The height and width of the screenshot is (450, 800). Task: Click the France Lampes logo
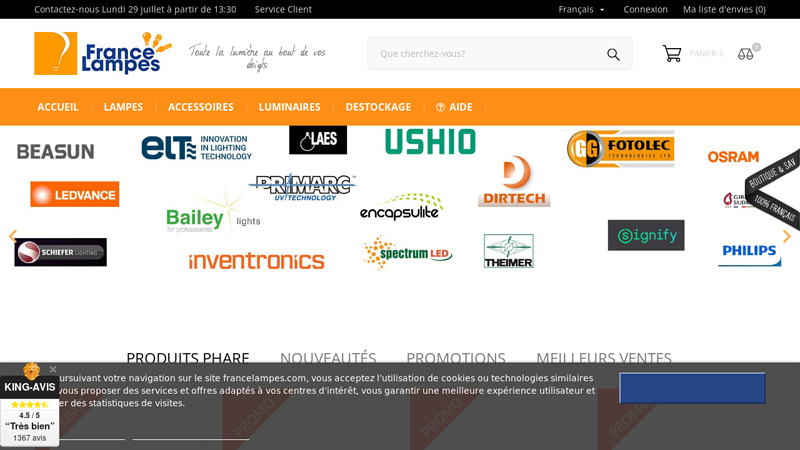103,53
